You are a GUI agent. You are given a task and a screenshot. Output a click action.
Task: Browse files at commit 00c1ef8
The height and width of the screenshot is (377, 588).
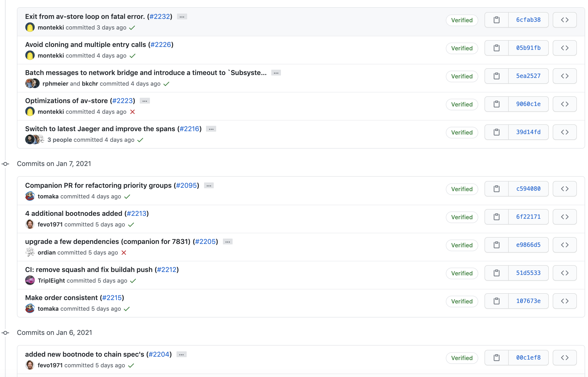pyautogui.click(x=564, y=358)
